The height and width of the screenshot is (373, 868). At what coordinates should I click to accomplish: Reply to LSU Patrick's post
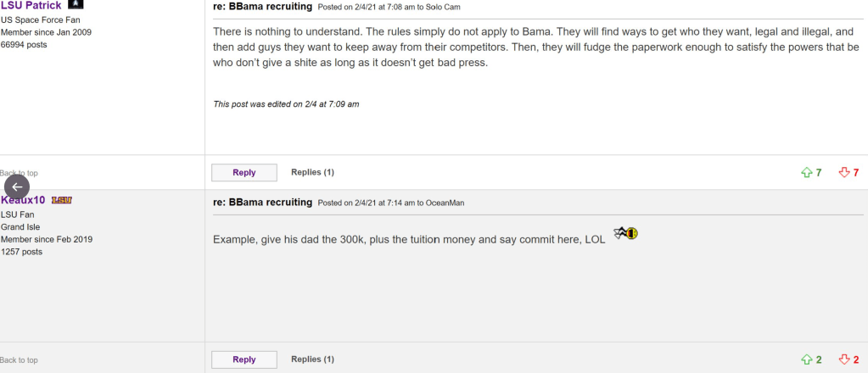click(244, 173)
